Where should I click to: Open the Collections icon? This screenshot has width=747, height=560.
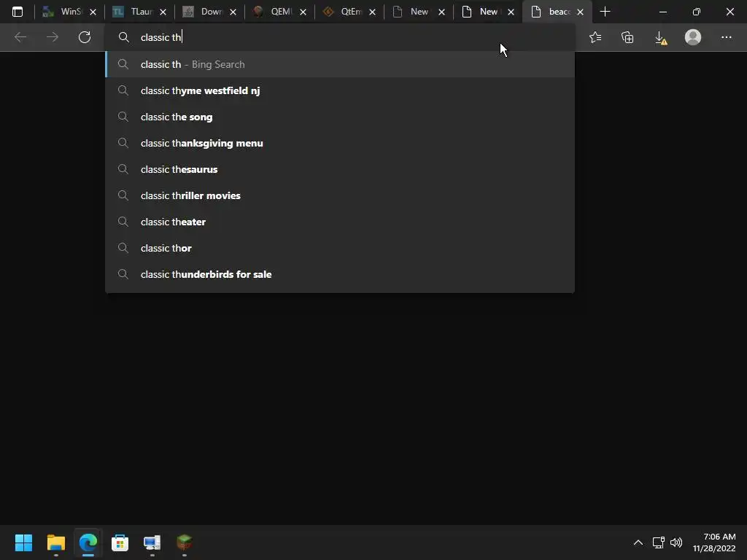pos(628,37)
